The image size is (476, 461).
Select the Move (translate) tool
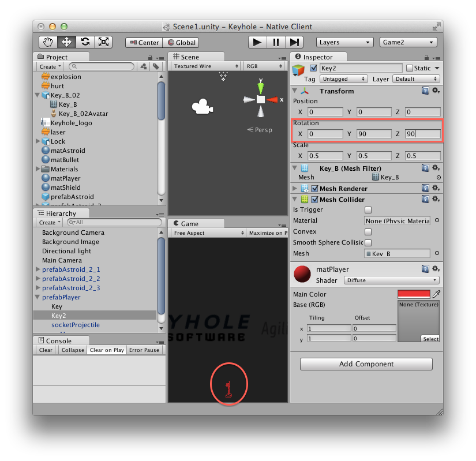[x=66, y=42]
